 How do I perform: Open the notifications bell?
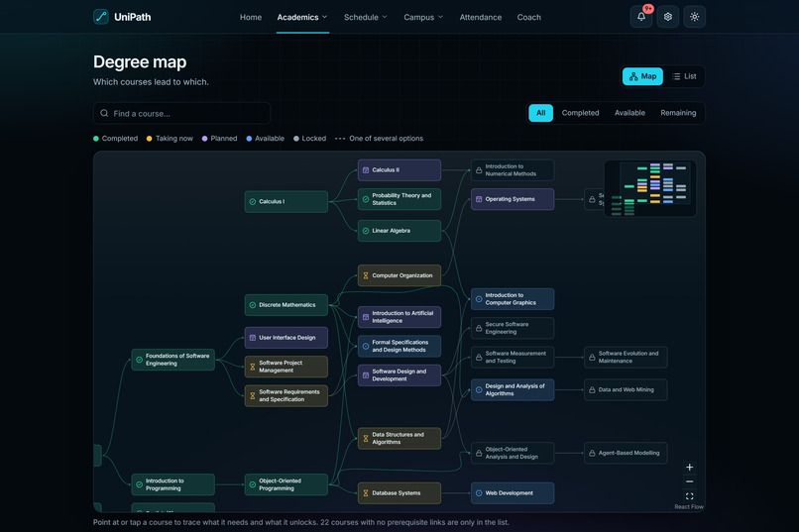coord(641,17)
